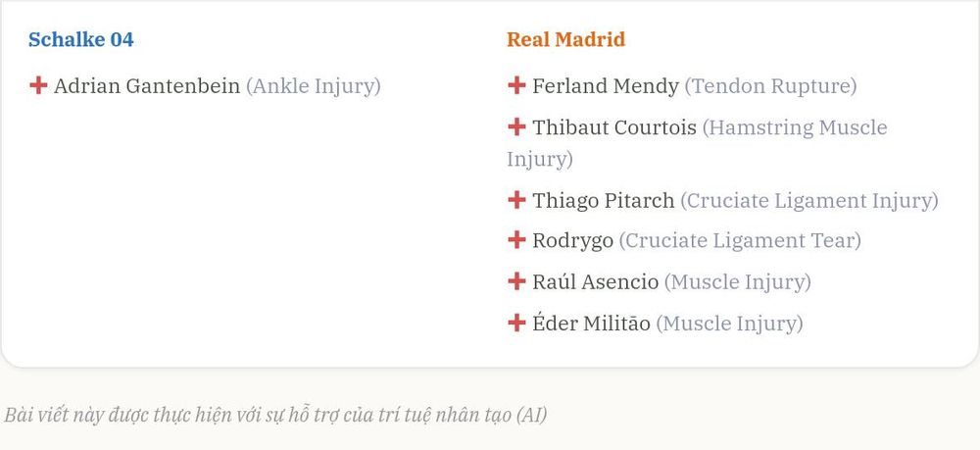
Task: Select player name Thibaut Courtois
Action: click(614, 127)
